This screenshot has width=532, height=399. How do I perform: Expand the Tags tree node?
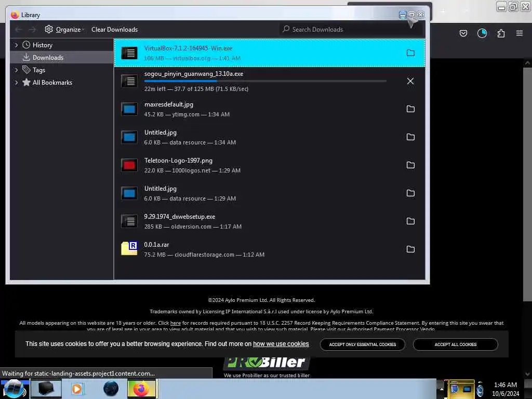(16, 70)
